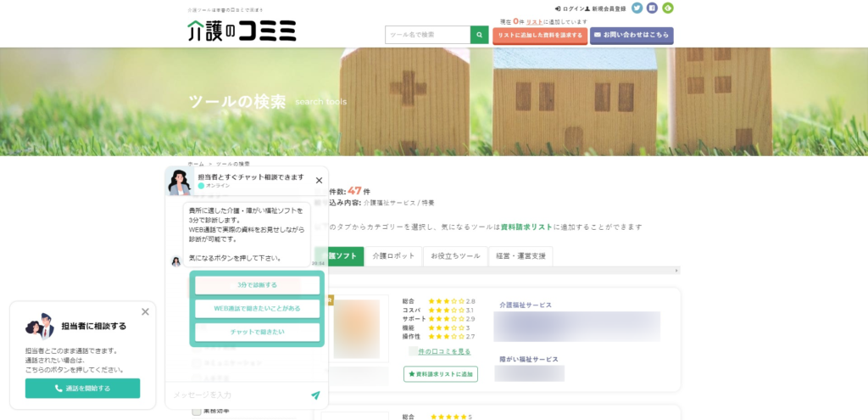This screenshot has width=868, height=420.
Task: Click 件の口コミを見る review link
Action: click(444, 351)
